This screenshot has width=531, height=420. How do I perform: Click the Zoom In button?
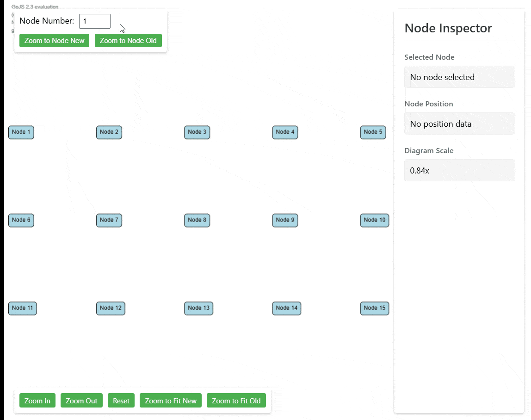pos(37,401)
